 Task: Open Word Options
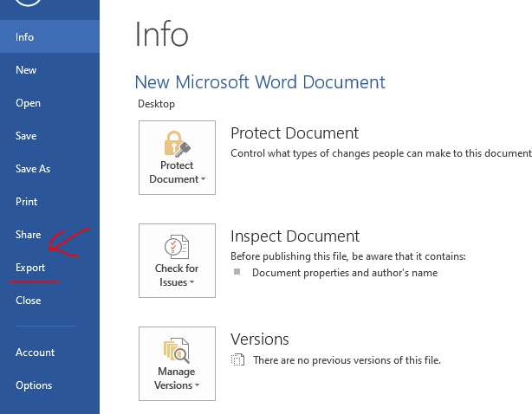click(x=49, y=385)
